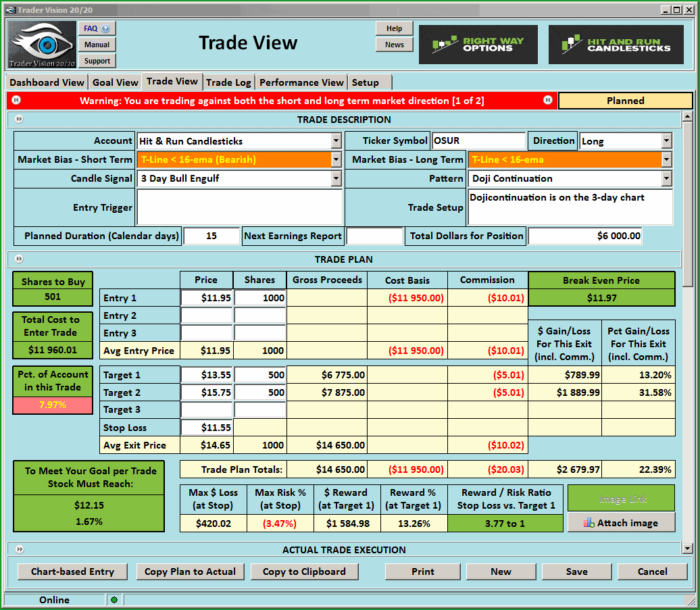The height and width of the screenshot is (610, 700).
Task: Click Chart-based Entry button
Action: coord(72,571)
